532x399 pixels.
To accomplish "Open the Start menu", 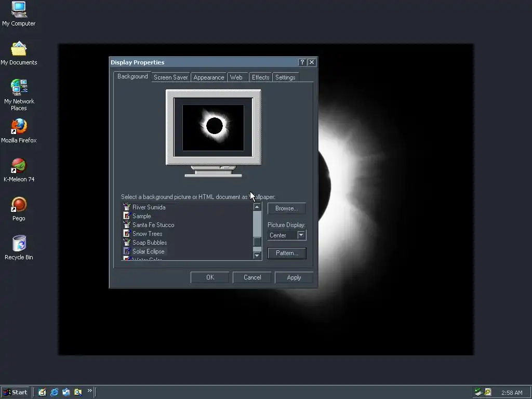I will coord(15,392).
